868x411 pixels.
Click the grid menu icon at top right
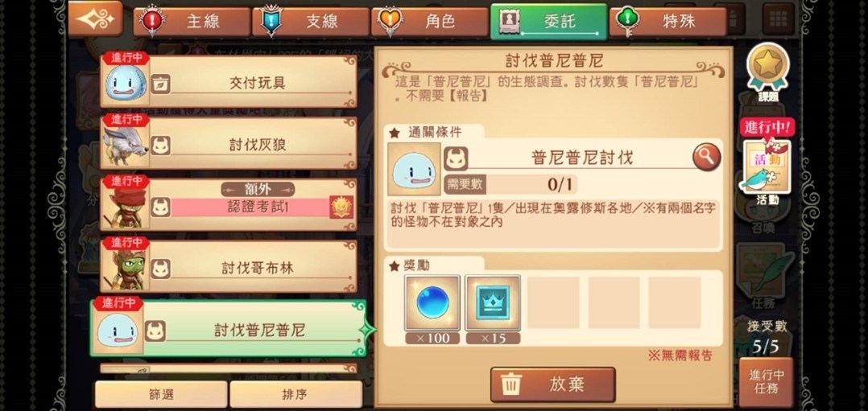pyautogui.click(x=779, y=18)
